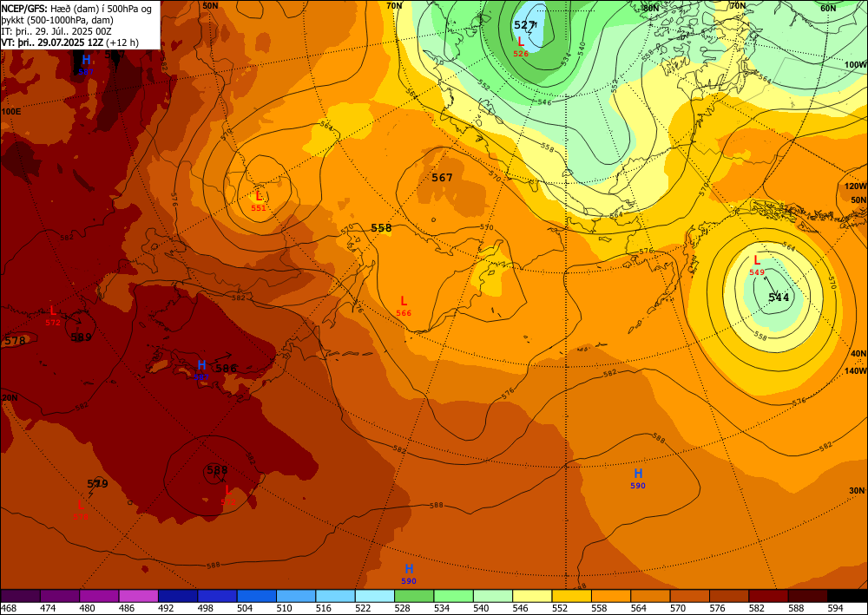Screen dimensions: 868x615
Task: Click the bold 579 value label
Action: point(97,484)
